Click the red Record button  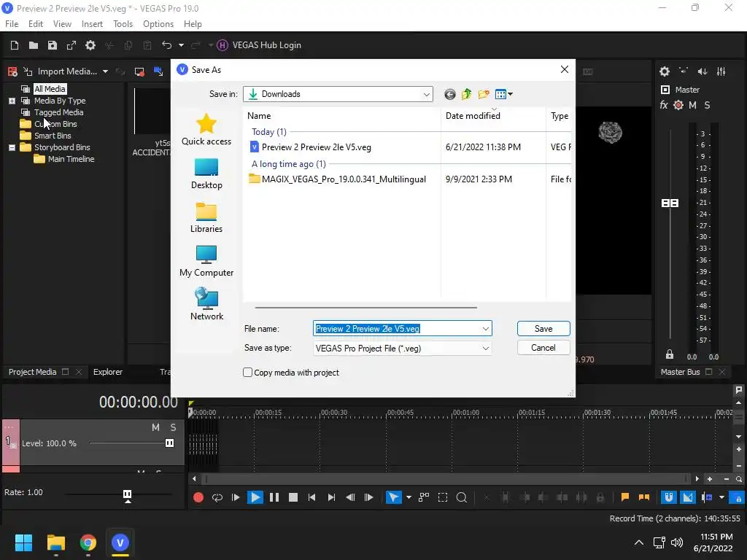198,497
